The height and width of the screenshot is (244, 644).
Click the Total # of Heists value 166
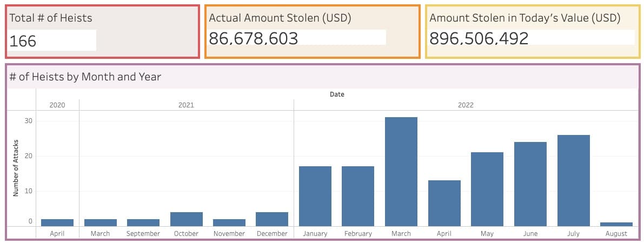[x=23, y=41]
